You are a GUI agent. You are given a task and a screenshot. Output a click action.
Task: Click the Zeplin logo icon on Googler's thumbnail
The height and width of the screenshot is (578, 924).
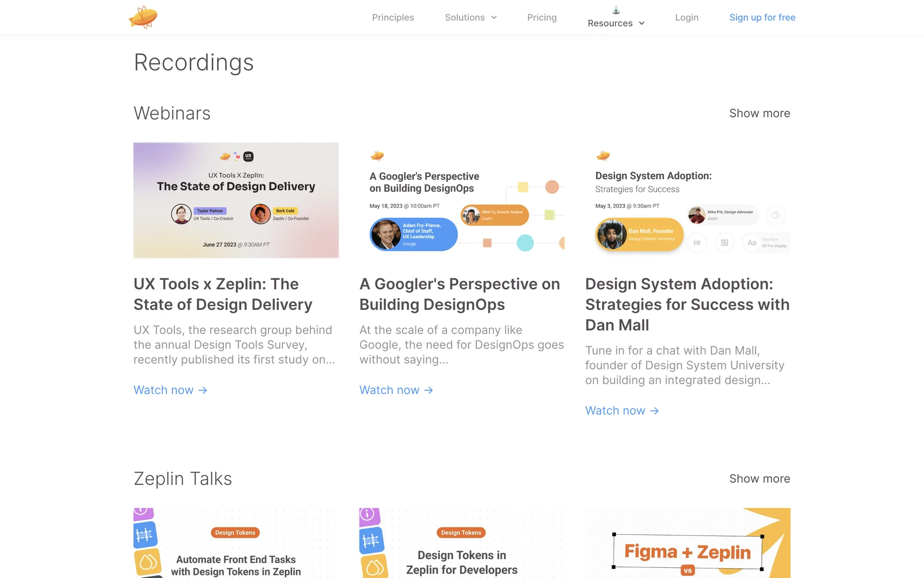(x=377, y=156)
